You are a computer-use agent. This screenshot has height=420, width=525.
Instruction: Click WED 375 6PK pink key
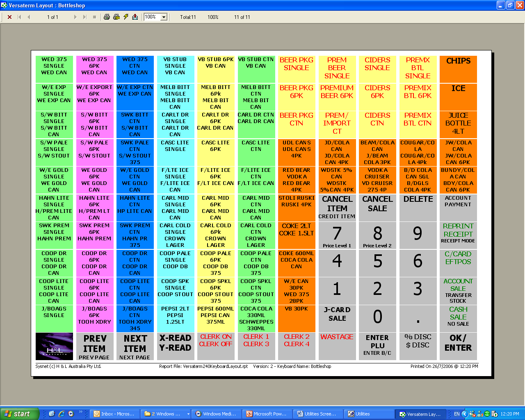[x=94, y=69]
